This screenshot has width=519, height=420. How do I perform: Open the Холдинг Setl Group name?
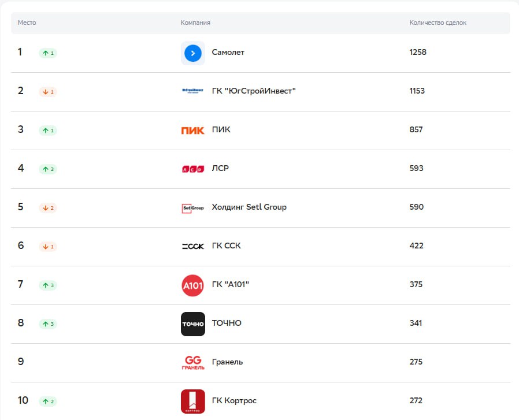pyautogui.click(x=249, y=207)
